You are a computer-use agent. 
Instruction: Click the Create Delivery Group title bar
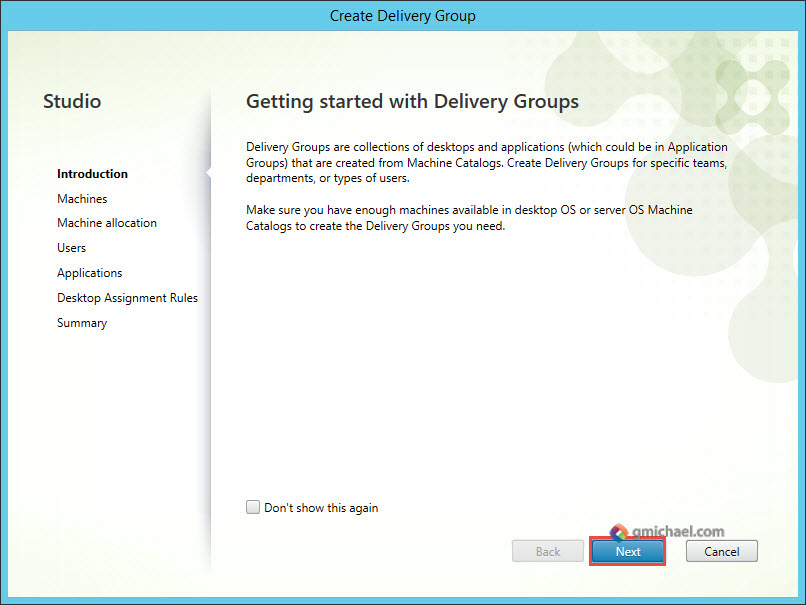click(403, 16)
